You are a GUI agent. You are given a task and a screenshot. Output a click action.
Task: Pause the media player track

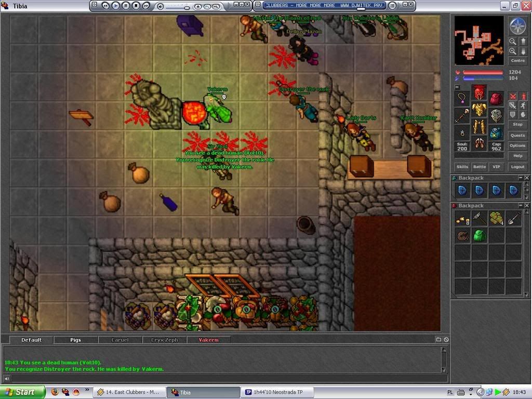coord(126,5)
